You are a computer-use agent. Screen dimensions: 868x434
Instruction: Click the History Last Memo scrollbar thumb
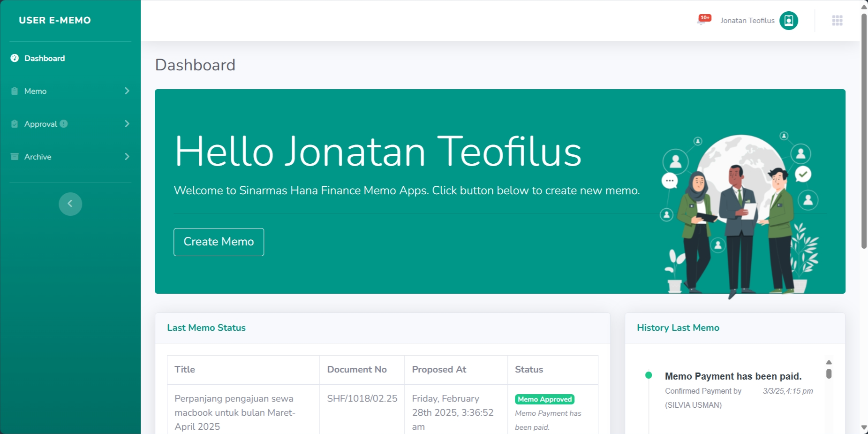coord(829,373)
